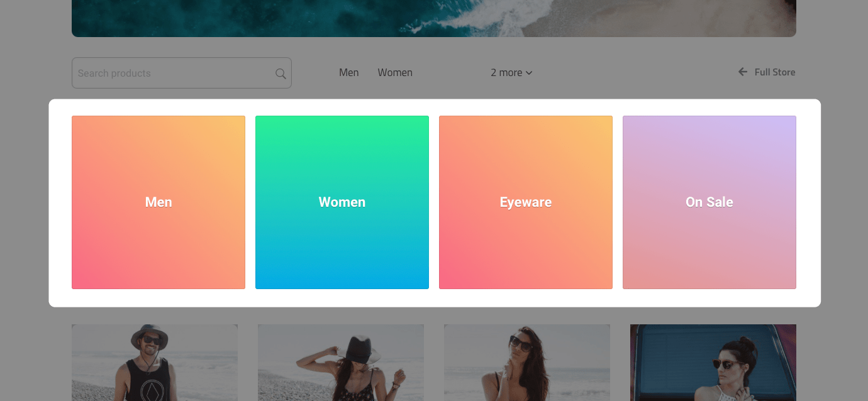Click the left arrow beside Full Store
868x401 pixels.
743,72
